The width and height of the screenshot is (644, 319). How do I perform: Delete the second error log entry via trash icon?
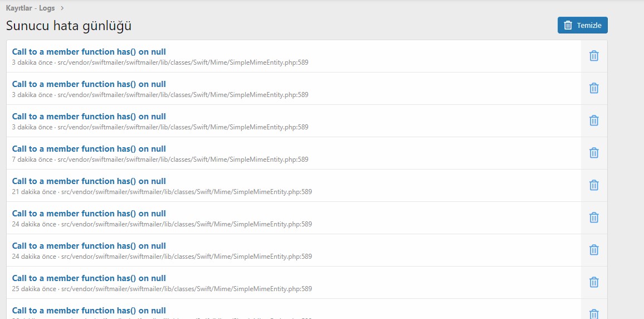click(594, 88)
